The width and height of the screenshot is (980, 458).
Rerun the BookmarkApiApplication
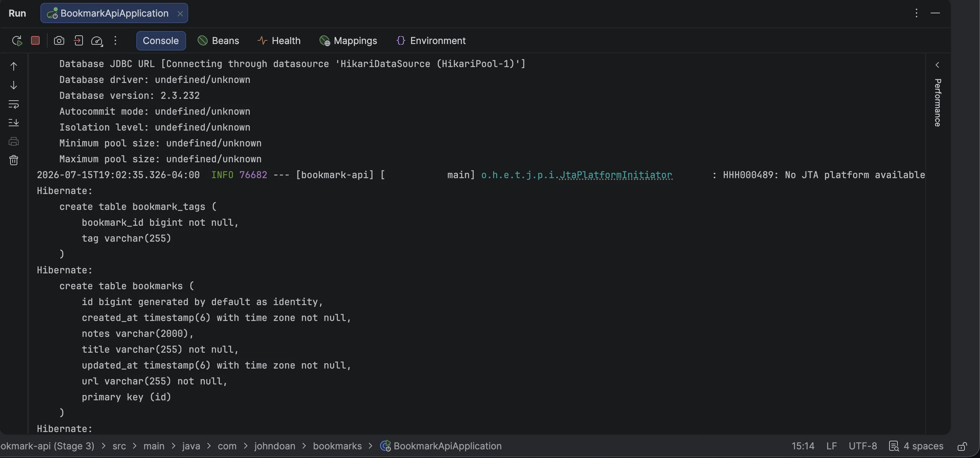tap(17, 41)
